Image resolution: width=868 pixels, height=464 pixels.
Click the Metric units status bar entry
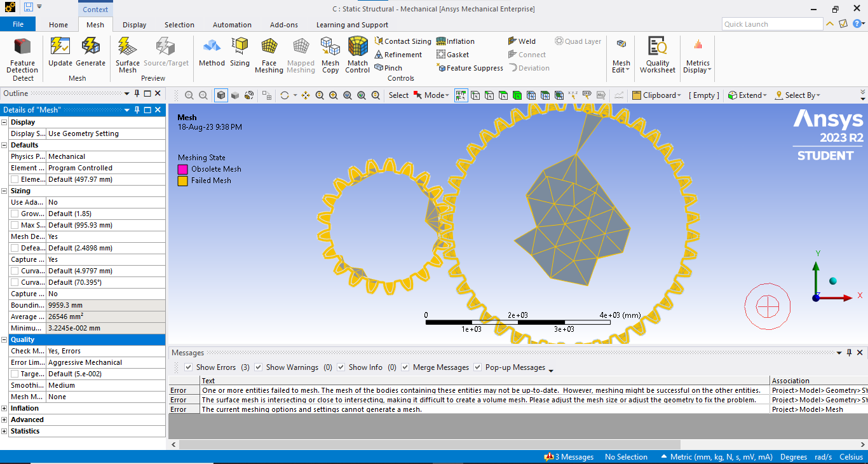(717, 457)
